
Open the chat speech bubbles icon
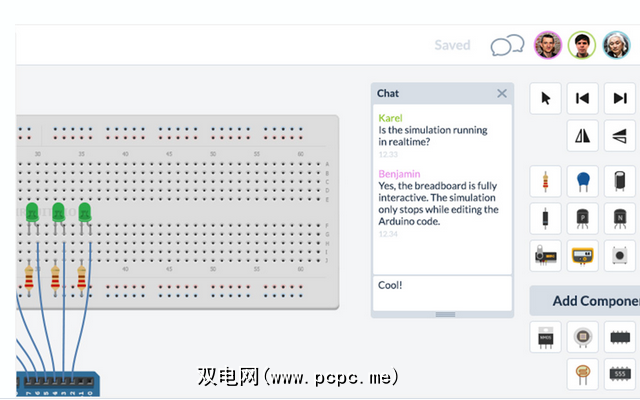tap(507, 46)
